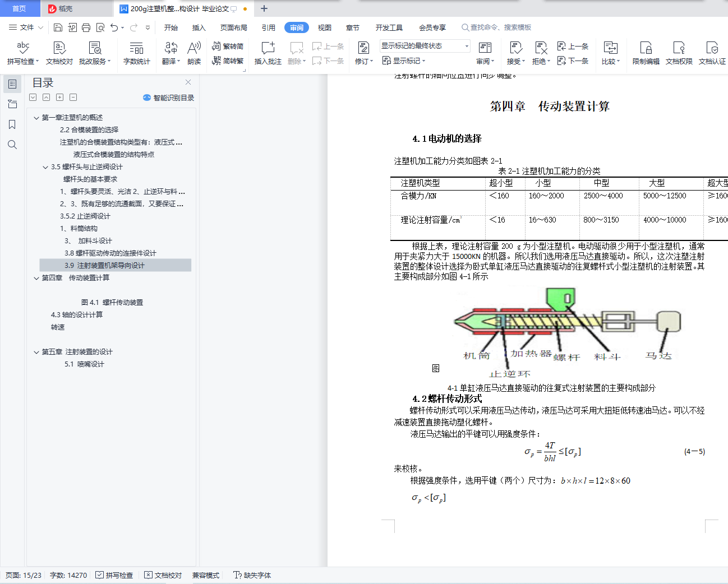Screen dimensions: 728x584
Task: Open 限制编辑 restrict editing
Action: coord(646,53)
